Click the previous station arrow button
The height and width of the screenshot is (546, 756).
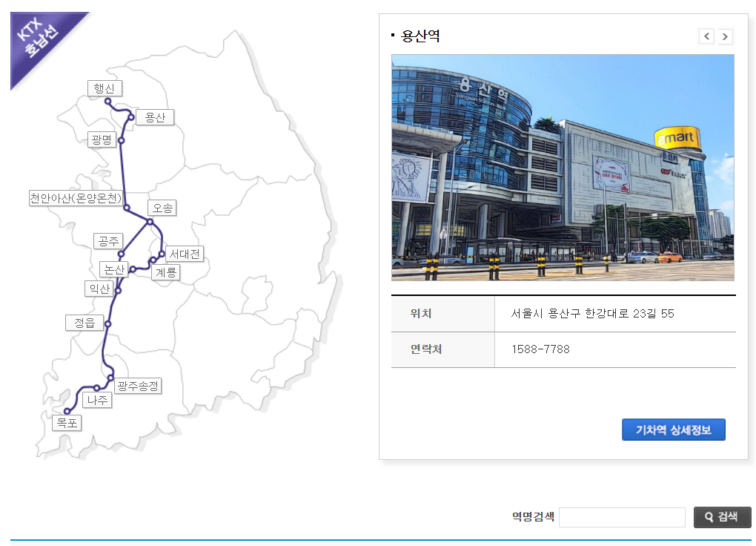coord(706,36)
